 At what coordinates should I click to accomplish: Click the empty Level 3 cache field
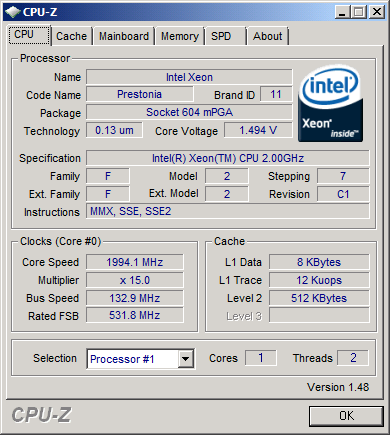click(319, 315)
